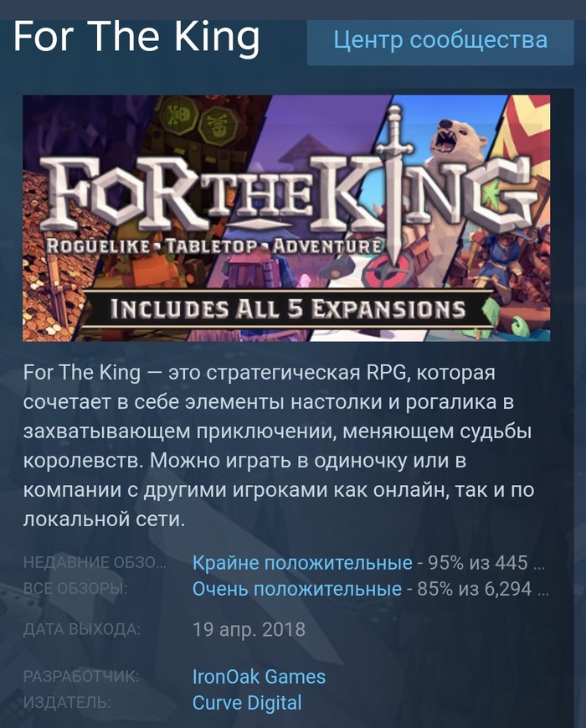This screenshot has width=586, height=728.
Task: Click the roaring polar bear in artwork
Action: point(457,139)
